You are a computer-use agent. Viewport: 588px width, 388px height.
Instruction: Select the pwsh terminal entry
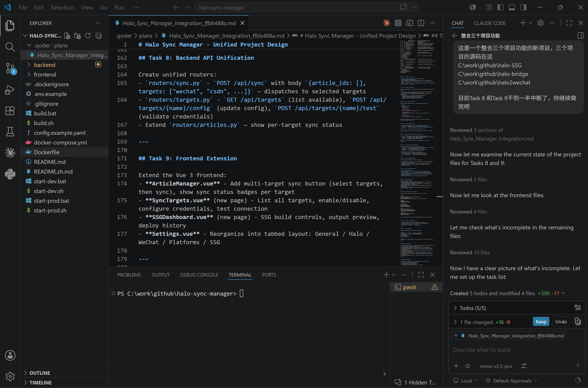pyautogui.click(x=416, y=287)
